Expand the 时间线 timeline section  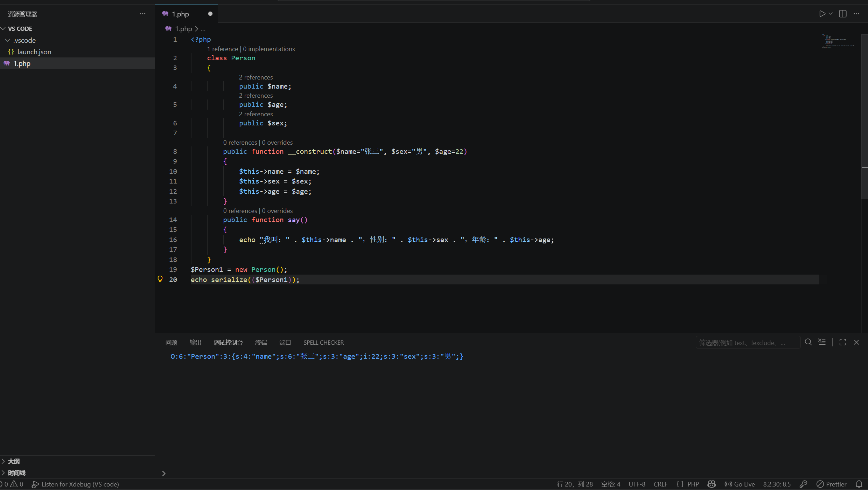click(16, 473)
